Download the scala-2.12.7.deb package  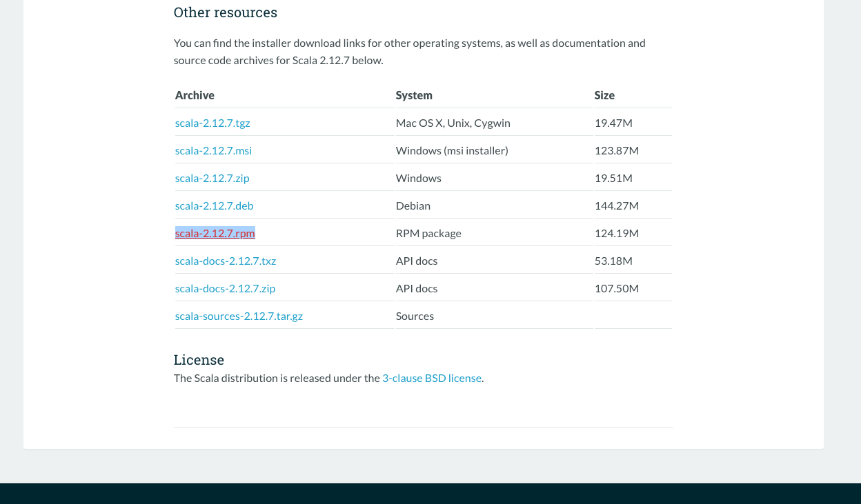coord(214,205)
